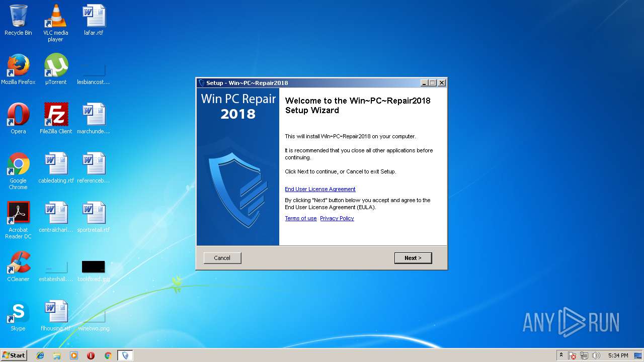The image size is (644, 362).
Task: Select the estateshall file icon
Action: 56,270
